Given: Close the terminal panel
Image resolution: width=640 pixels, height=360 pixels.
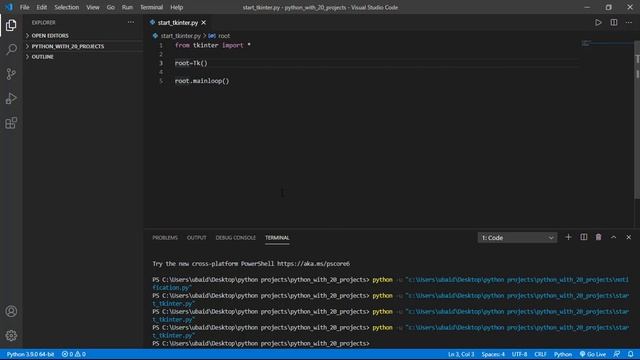Looking at the screenshot, I should [629, 237].
